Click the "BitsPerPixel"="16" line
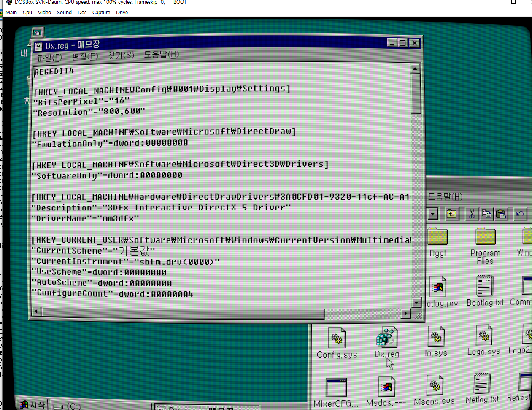 pos(81,101)
